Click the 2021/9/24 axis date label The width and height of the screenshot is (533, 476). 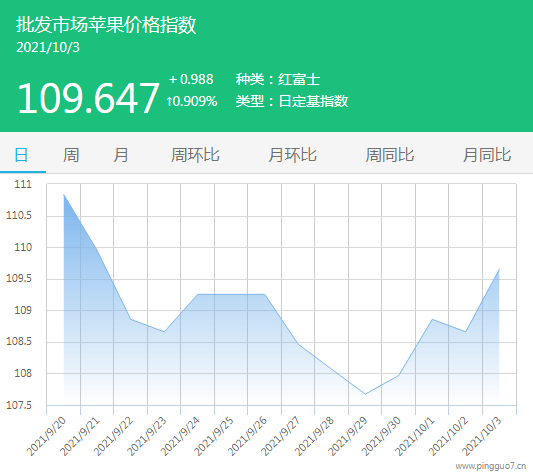[x=180, y=437]
